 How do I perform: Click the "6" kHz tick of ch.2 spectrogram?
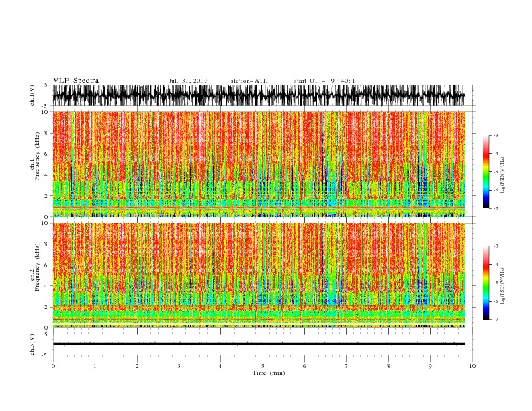(47, 265)
